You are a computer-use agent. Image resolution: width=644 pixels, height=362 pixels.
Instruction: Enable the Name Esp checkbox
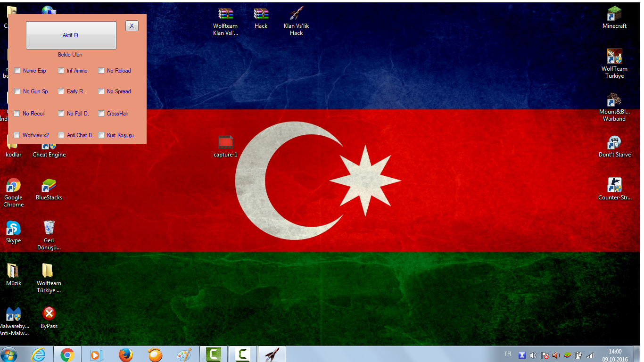[17, 71]
